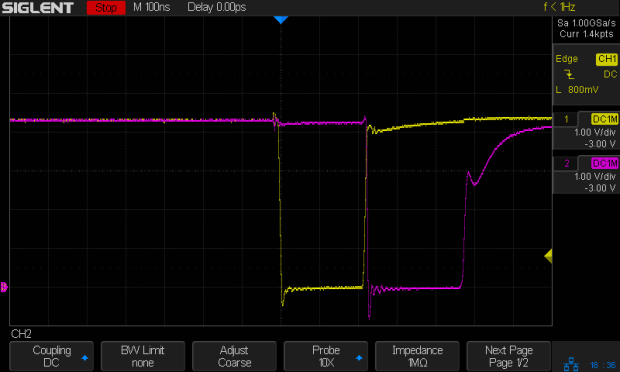The height and width of the screenshot is (372, 620).
Task: Click the channel 1 -3.00 V offset value
Action: [x=600, y=144]
